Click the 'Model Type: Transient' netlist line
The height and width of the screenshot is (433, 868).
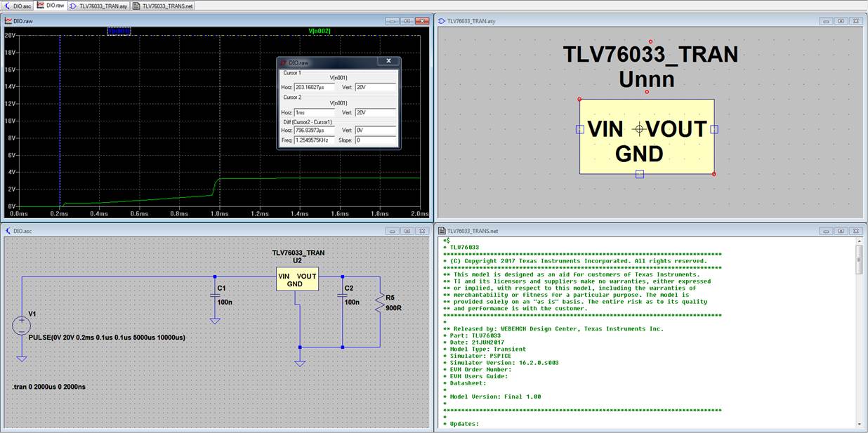[485, 349]
